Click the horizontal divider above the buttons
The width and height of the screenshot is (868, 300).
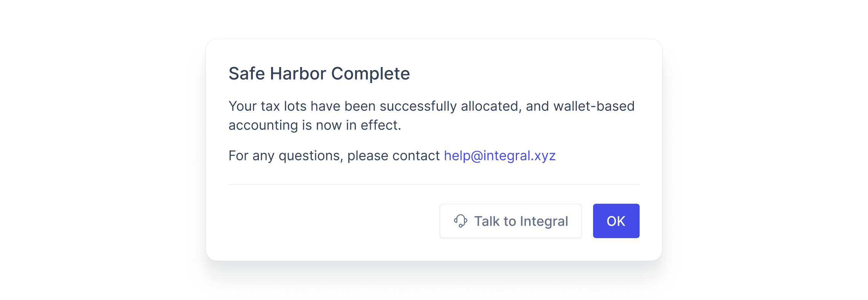[434, 185]
